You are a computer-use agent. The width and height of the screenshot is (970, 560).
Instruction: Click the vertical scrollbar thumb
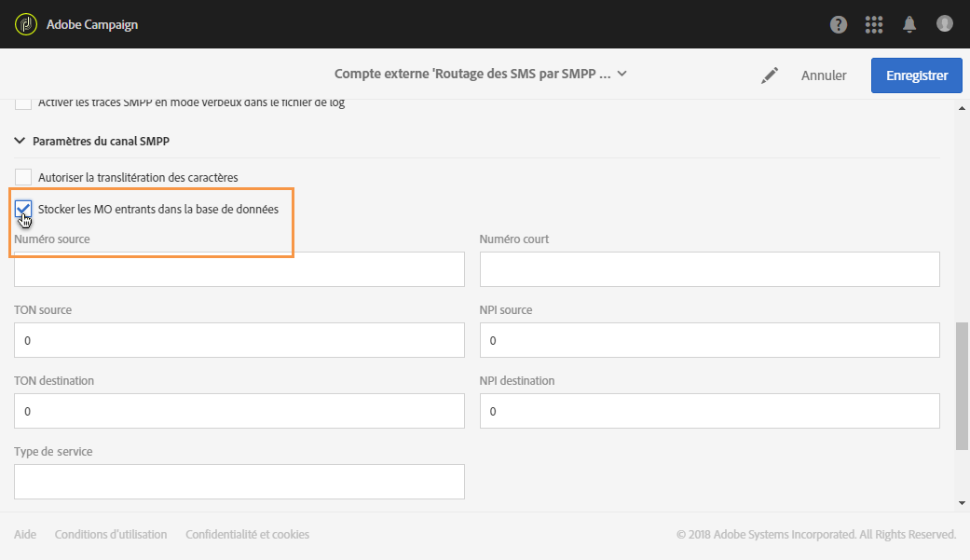[x=963, y=385]
